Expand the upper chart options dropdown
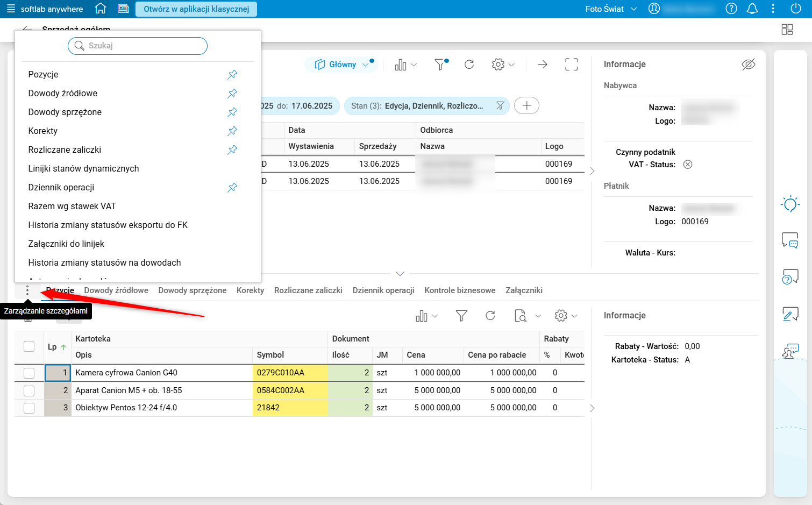This screenshot has width=812, height=505. [414, 65]
